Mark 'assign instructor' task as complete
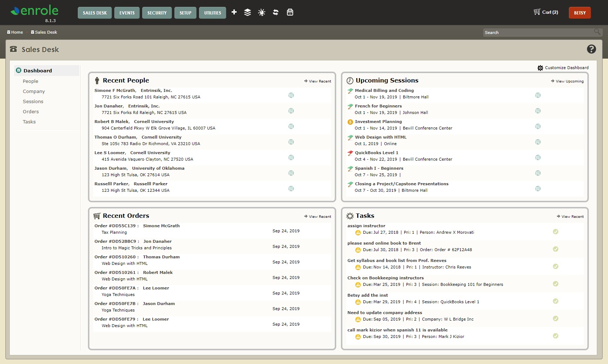Screen dimensions: 608x364 click(556, 232)
